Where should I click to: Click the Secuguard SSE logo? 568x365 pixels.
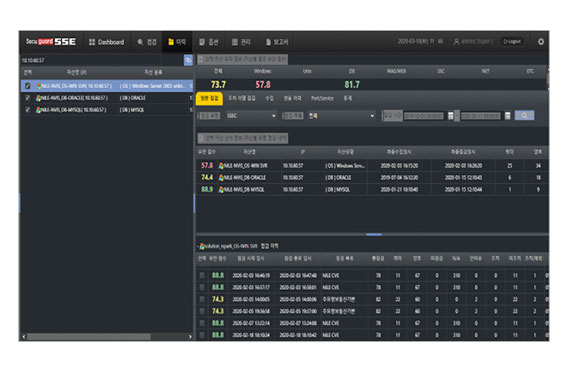tap(51, 42)
